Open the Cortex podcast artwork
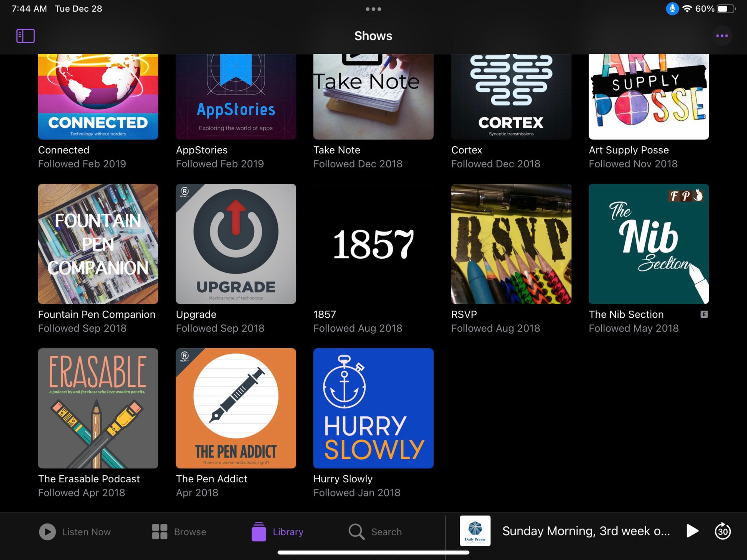Screen dimensions: 747x560 pyautogui.click(x=511, y=97)
